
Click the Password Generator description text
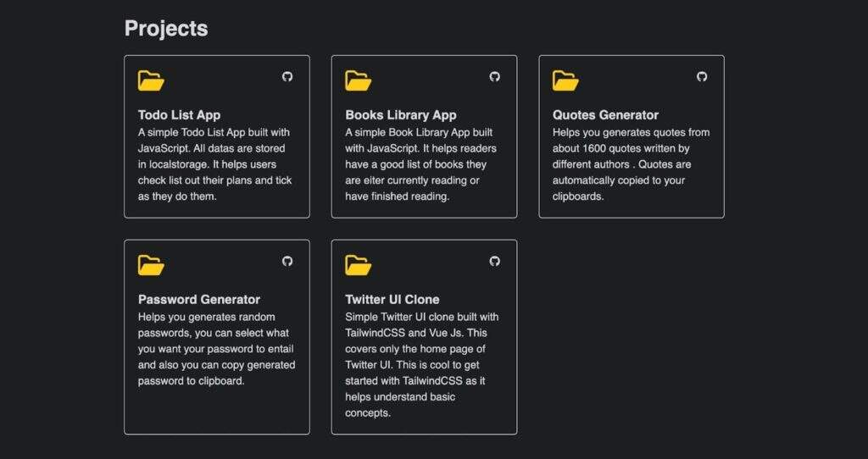pyautogui.click(x=215, y=349)
